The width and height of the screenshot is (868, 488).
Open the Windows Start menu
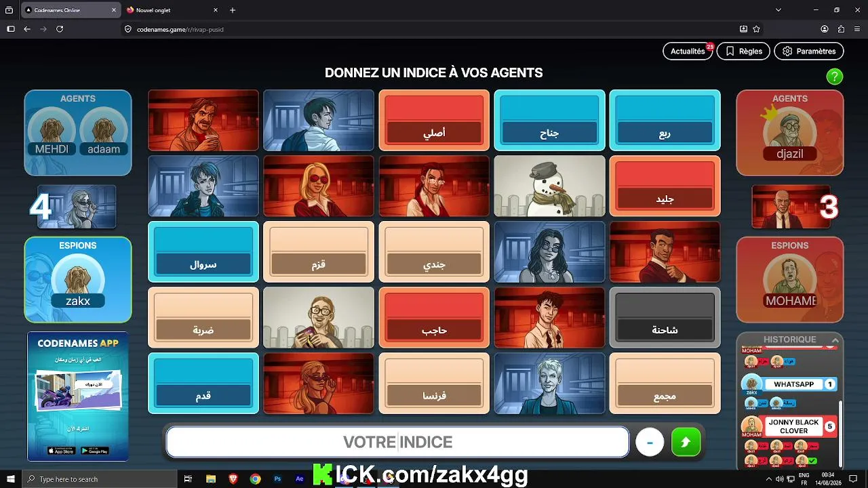click(x=10, y=479)
